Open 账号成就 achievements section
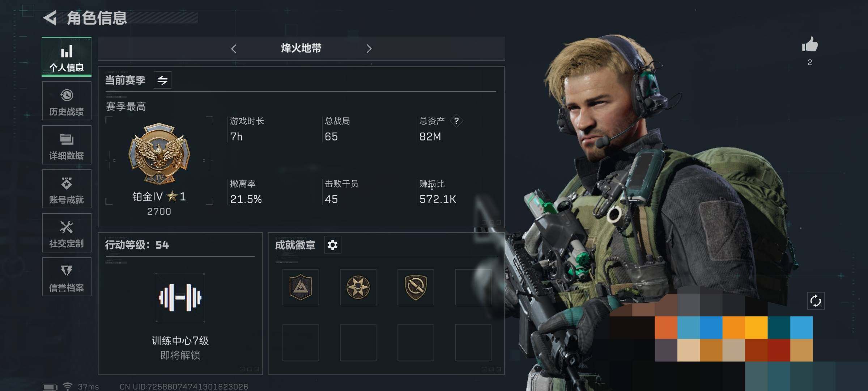The width and height of the screenshot is (868, 391). tap(67, 189)
